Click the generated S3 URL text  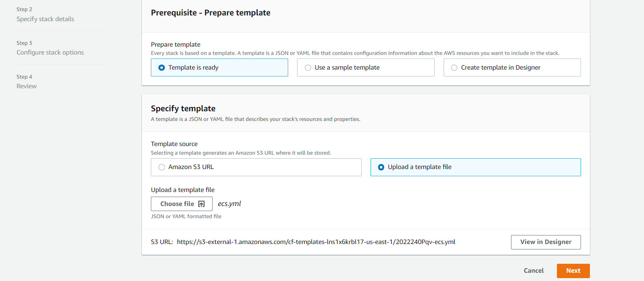pos(316,242)
